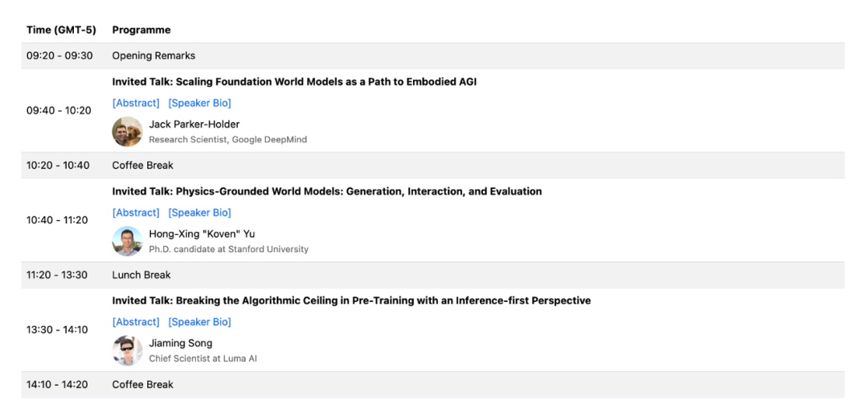Click the Time (GMT-5) column header
This screenshot has width=868, height=417.
pos(61,30)
